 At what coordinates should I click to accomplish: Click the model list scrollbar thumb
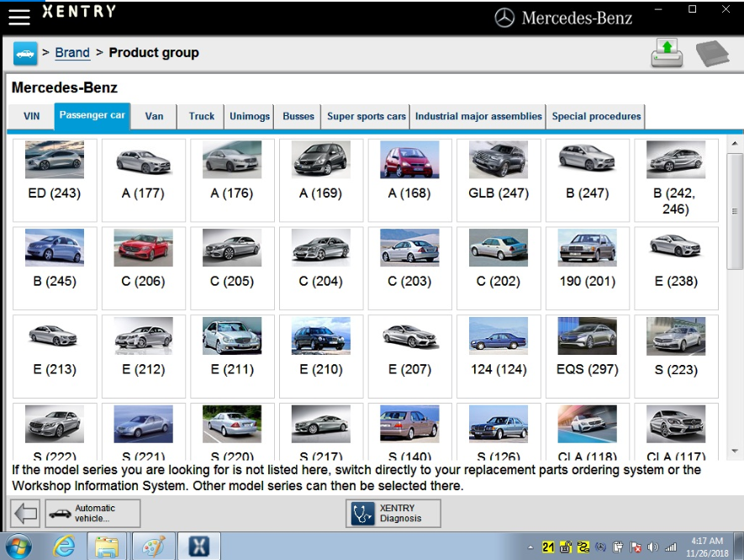click(735, 211)
